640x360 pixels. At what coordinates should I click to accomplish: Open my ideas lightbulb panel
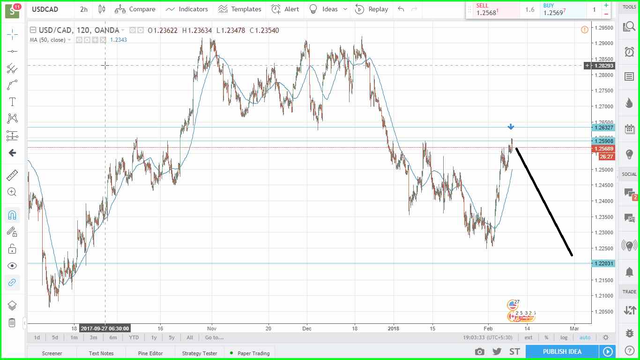click(629, 154)
